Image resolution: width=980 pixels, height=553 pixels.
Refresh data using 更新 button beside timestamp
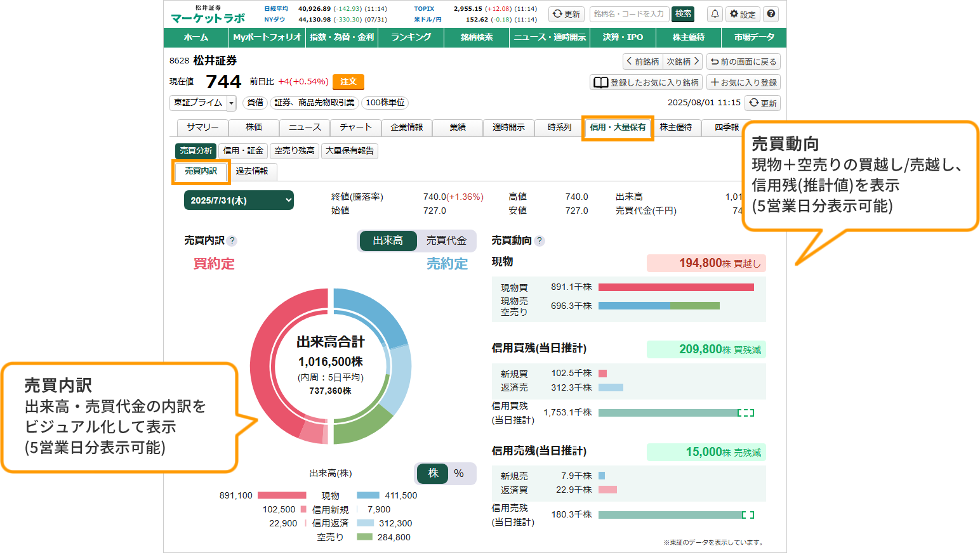762,103
